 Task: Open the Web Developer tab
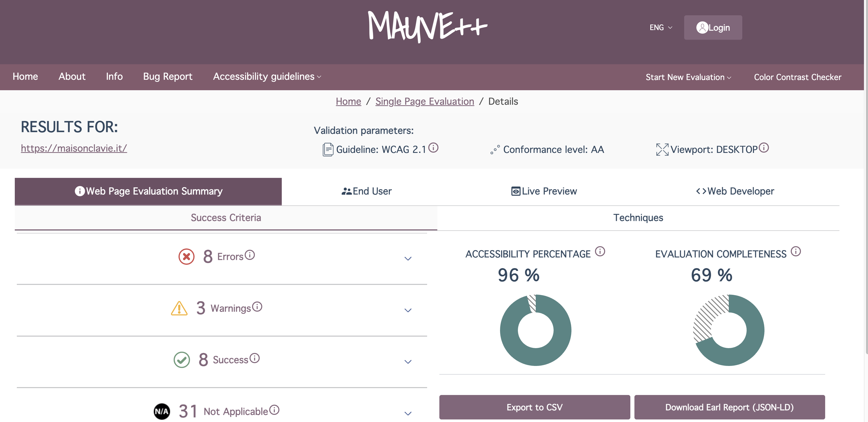(x=735, y=191)
